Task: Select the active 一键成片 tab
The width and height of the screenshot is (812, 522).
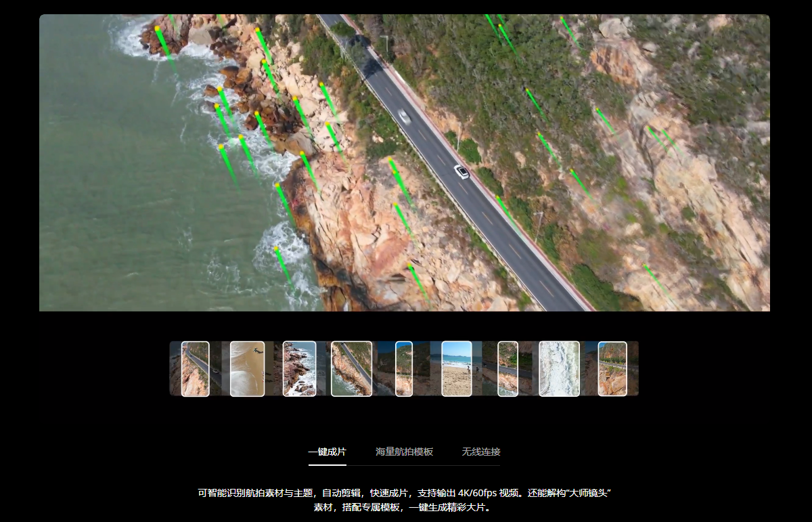Action: click(x=328, y=450)
